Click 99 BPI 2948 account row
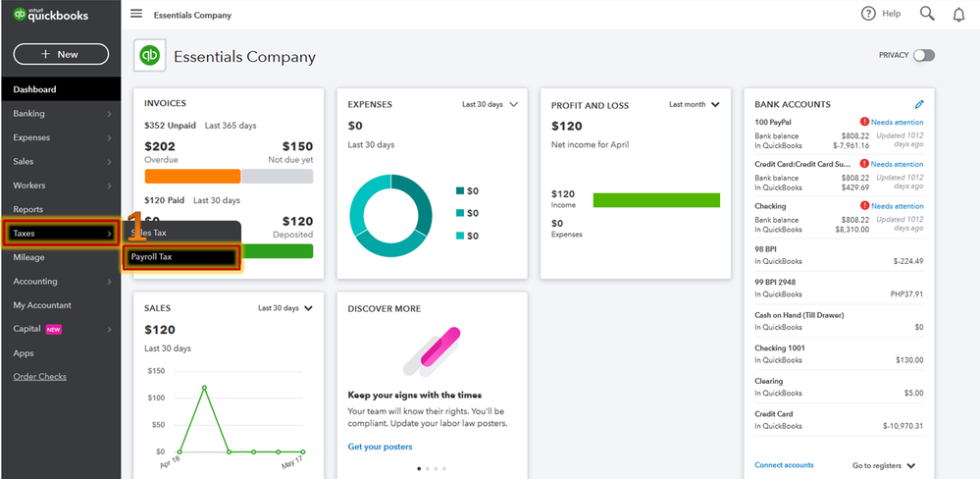The width and height of the screenshot is (980, 479). point(839,288)
